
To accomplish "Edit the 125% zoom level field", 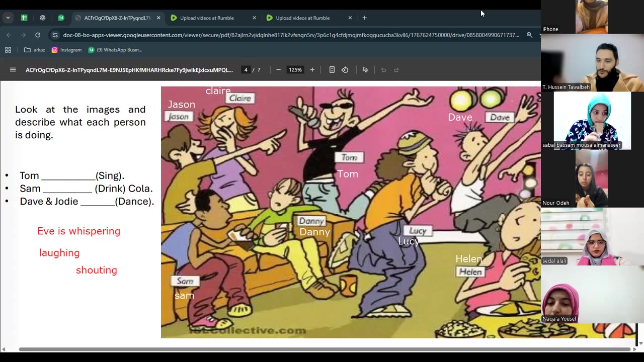I will pos(295,70).
